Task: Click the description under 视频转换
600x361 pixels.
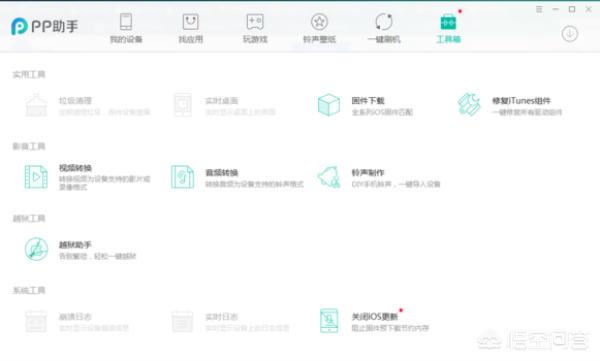Action: [104, 183]
